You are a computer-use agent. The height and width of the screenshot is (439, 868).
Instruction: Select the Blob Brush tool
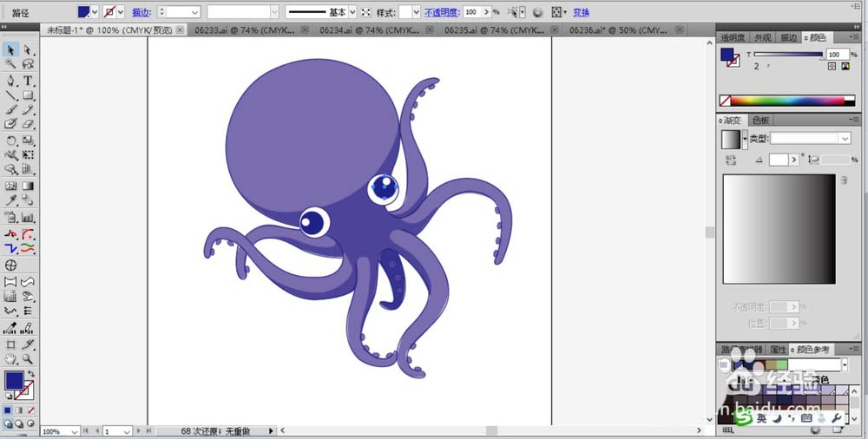click(x=10, y=124)
